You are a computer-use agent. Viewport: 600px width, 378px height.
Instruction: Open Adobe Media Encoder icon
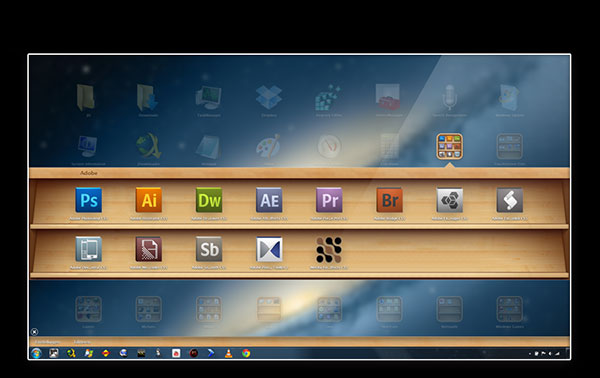[x=149, y=249]
